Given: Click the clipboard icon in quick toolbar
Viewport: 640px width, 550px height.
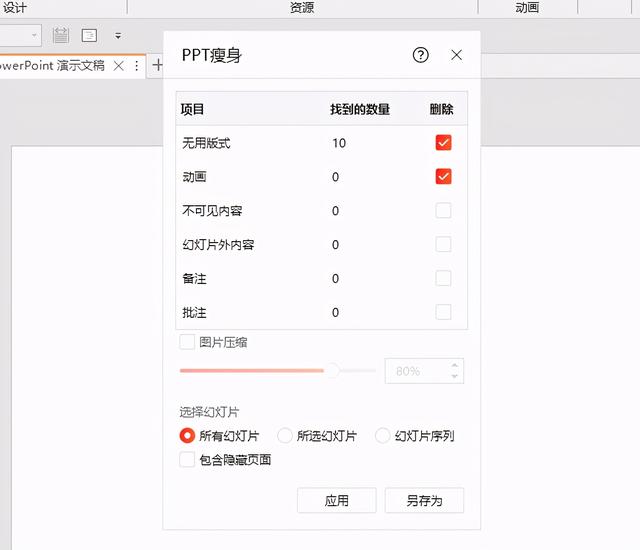Looking at the screenshot, I should 60,35.
